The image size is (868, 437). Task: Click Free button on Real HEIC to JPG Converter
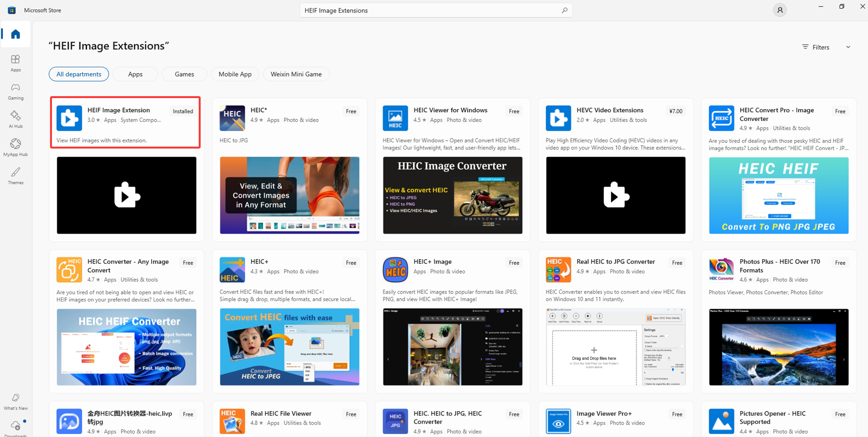point(677,262)
